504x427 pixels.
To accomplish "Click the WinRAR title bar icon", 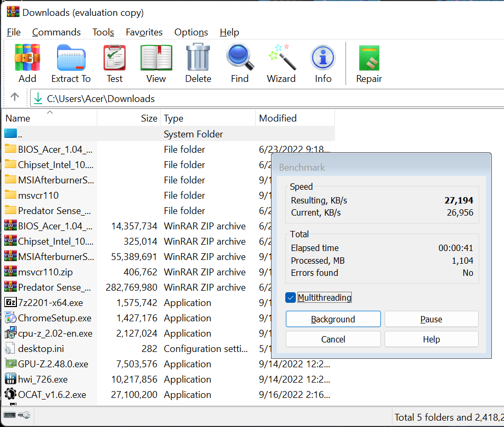I will point(13,12).
